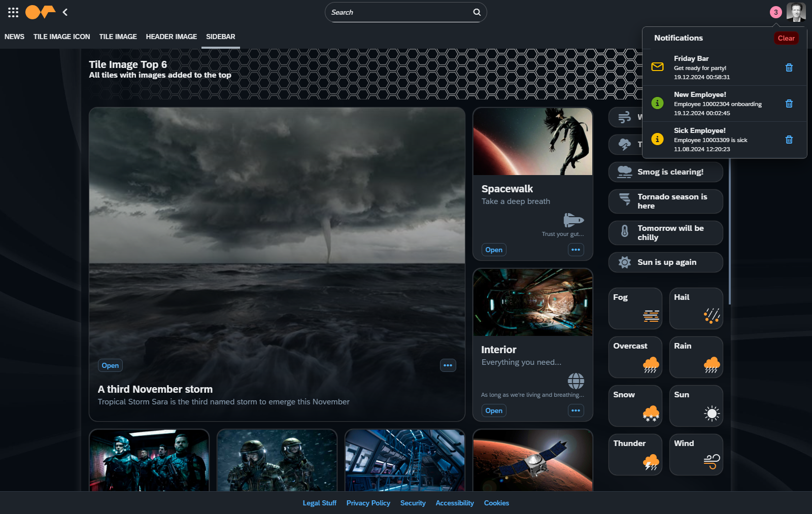812x514 pixels.
Task: Follow the Privacy Policy footer link
Action: tap(368, 503)
